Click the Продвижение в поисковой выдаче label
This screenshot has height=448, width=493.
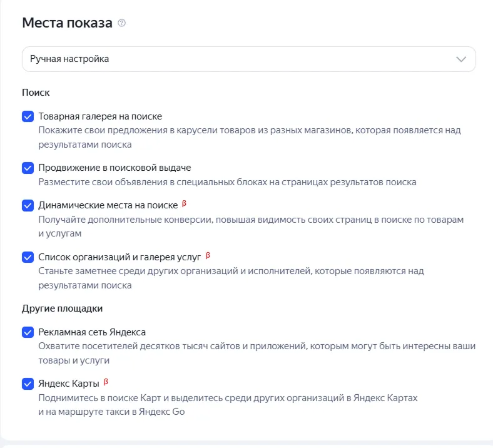point(114,168)
